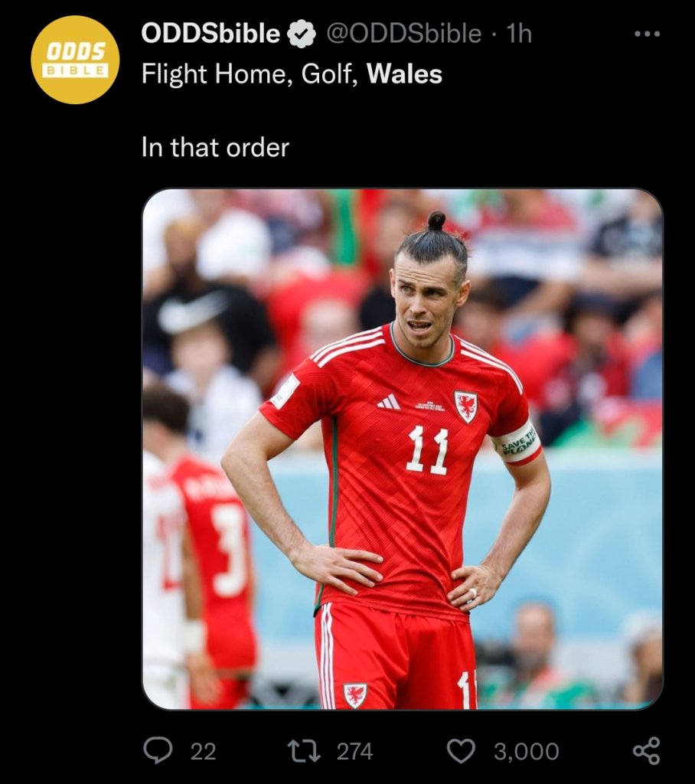Image resolution: width=695 pixels, height=784 pixels.
Task: Click the number 11 on red jersey
Action: click(x=427, y=450)
